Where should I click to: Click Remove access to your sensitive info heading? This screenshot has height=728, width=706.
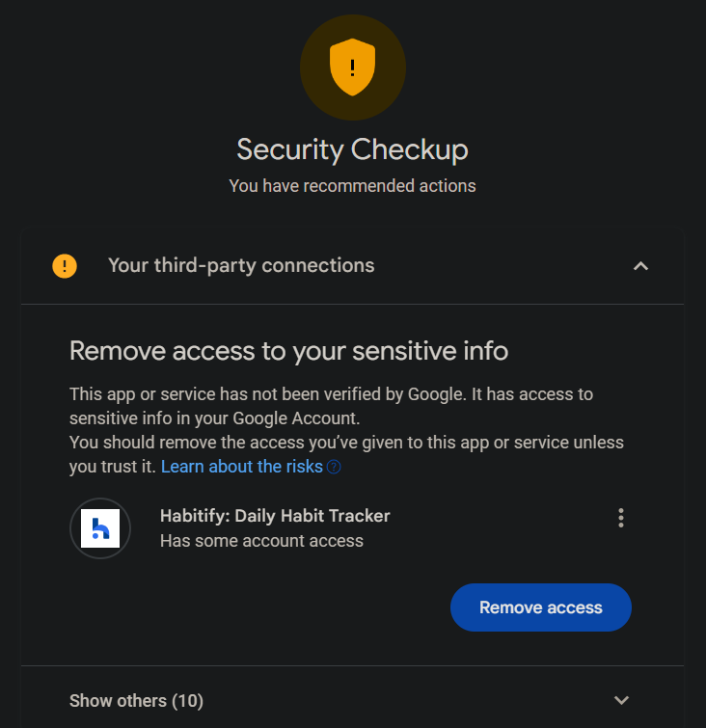288,350
